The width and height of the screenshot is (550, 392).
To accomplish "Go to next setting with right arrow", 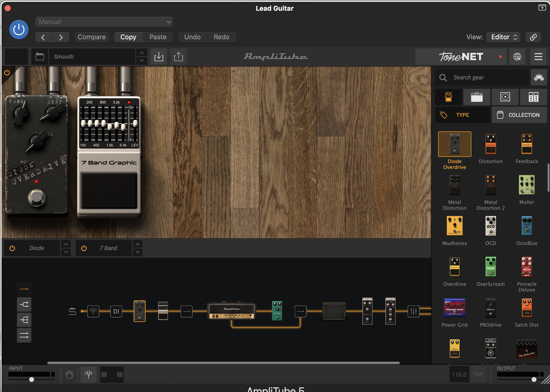I will [61, 37].
